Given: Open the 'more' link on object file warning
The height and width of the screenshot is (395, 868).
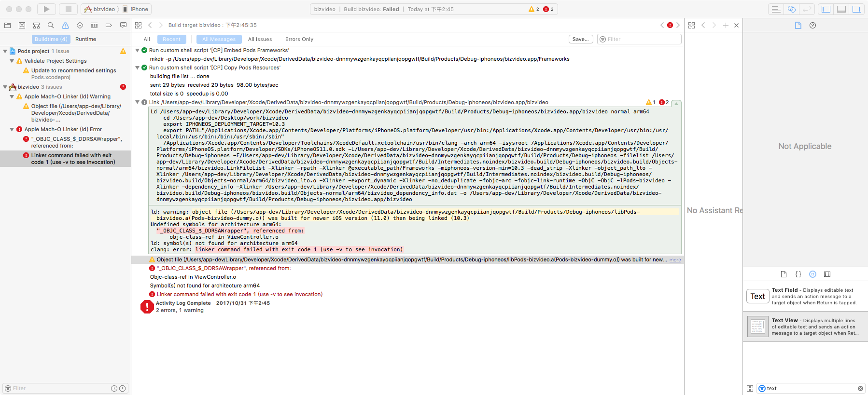Looking at the screenshot, I should click(x=675, y=260).
